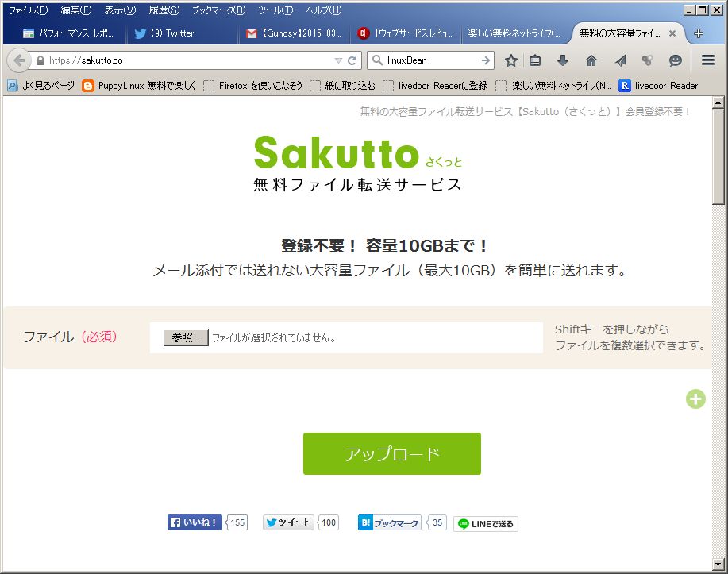Open the 表示(V) menu

coord(120,10)
